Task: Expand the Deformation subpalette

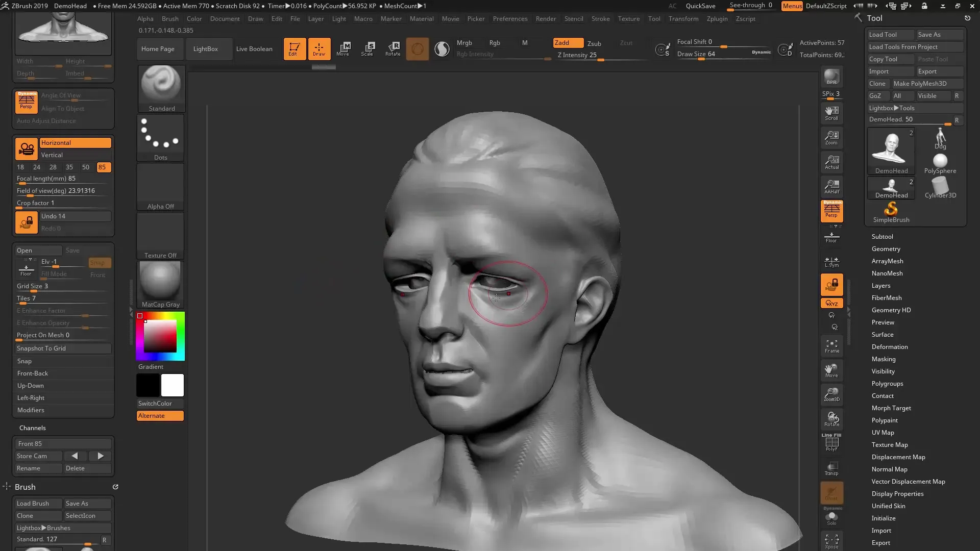Action: pyautogui.click(x=889, y=347)
